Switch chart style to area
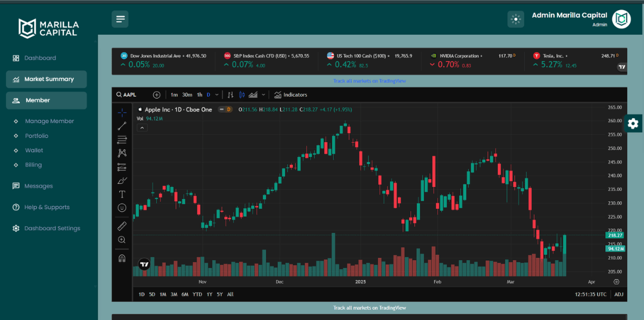This screenshot has width=644, height=320. coord(253,94)
